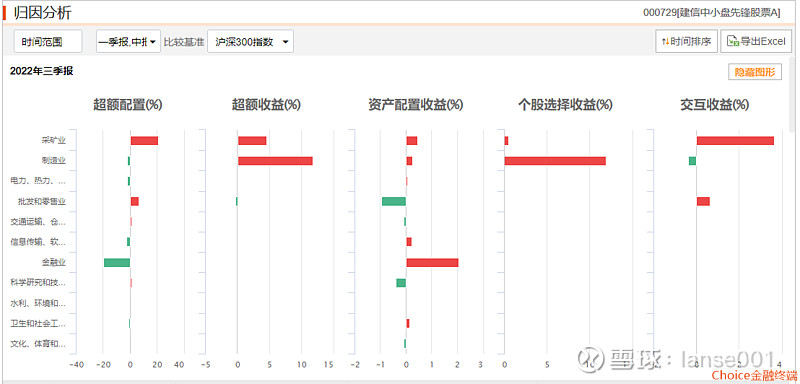Click the 时间排序 button

(687, 42)
